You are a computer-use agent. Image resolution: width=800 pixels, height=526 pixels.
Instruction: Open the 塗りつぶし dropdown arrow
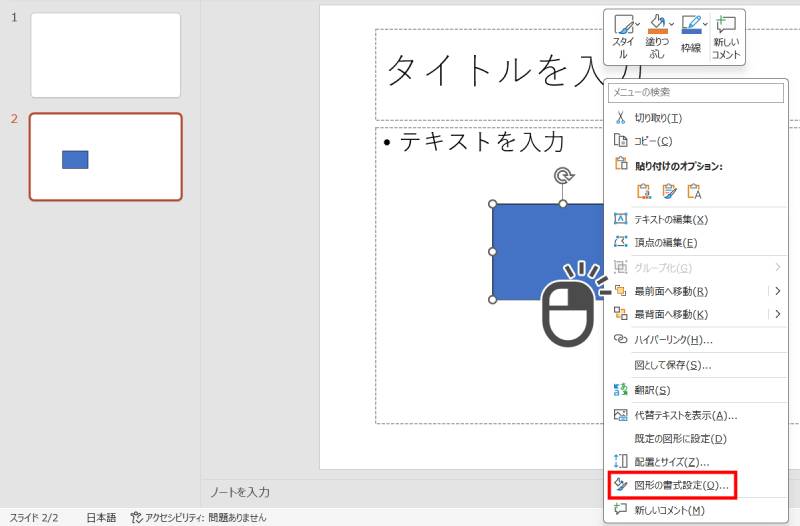[671, 24]
